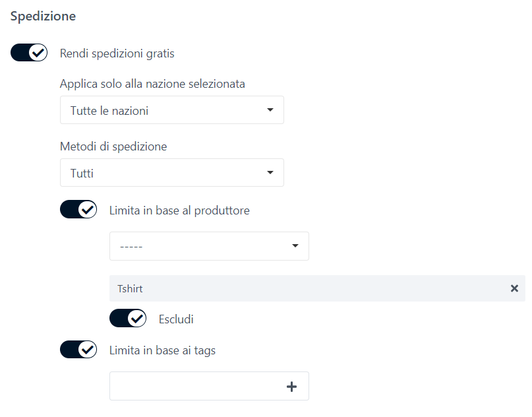Click the Escludi label text
532x417 pixels.
pyautogui.click(x=176, y=319)
